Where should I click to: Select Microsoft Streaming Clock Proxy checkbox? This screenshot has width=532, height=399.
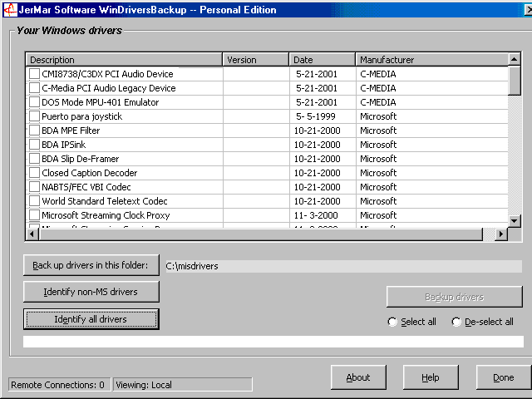click(34, 215)
